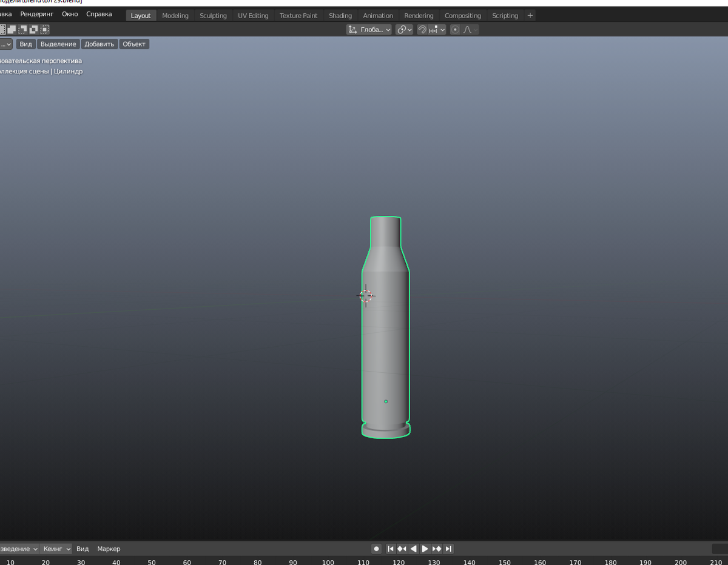Screen dimensions: 728x565
Task: Open the object mode dropdown in viewport header
Action: (x=6, y=44)
